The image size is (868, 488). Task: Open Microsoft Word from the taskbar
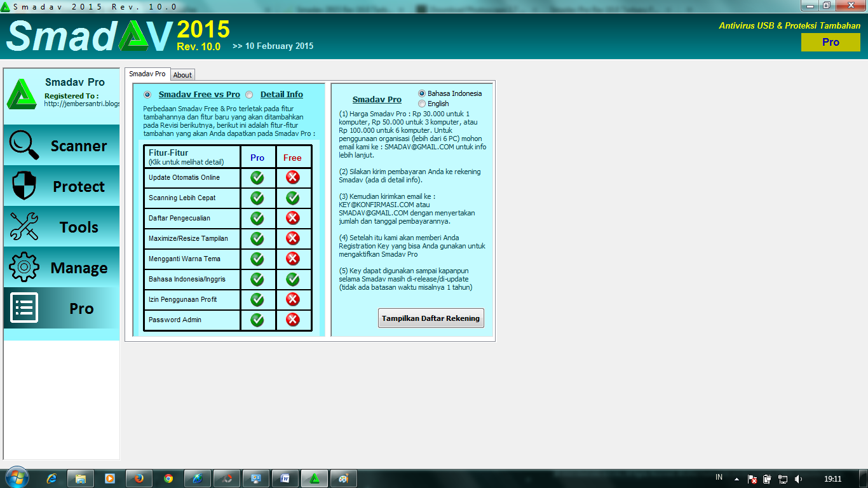coord(285,478)
